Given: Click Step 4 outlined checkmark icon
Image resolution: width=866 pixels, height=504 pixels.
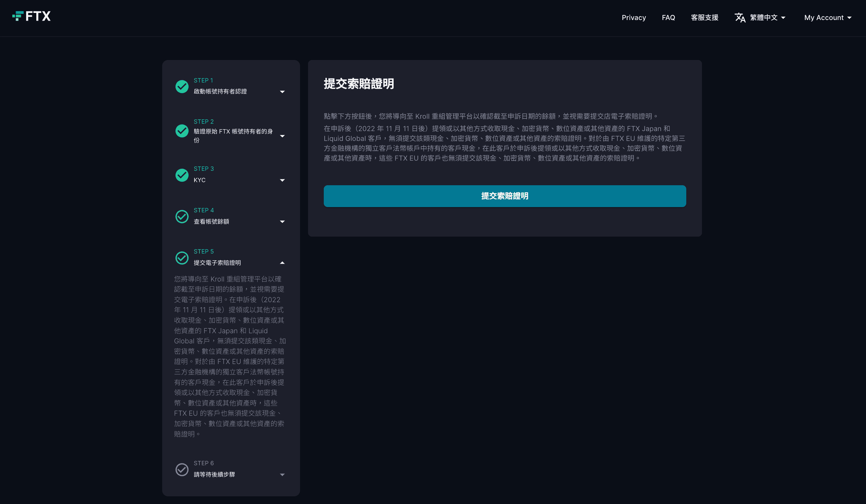Looking at the screenshot, I should [x=182, y=217].
